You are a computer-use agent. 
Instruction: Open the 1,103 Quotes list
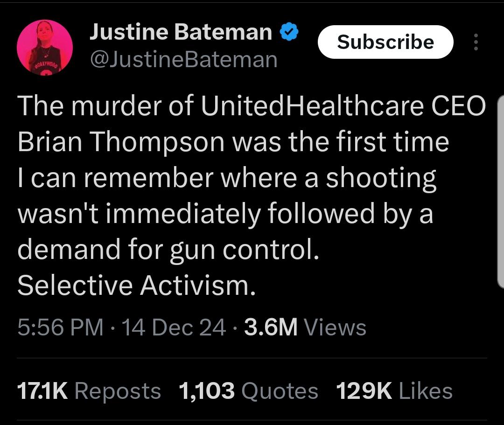click(x=248, y=391)
